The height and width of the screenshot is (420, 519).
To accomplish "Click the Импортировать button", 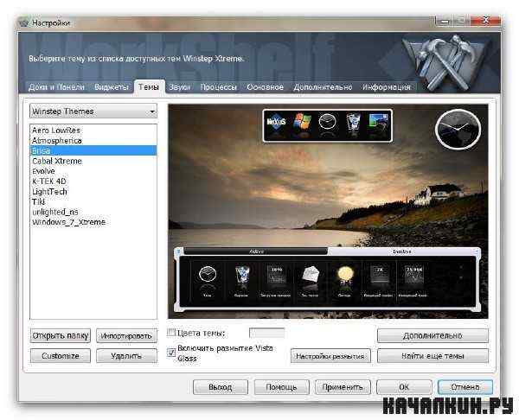I will (x=126, y=336).
